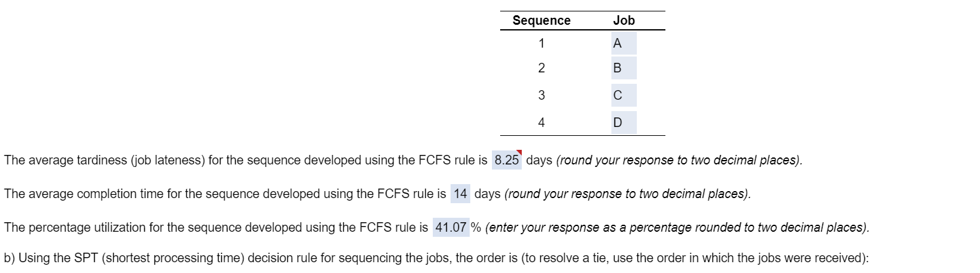Click the percentage utilization question text
Screen dimensions: 980x273
point(216,227)
